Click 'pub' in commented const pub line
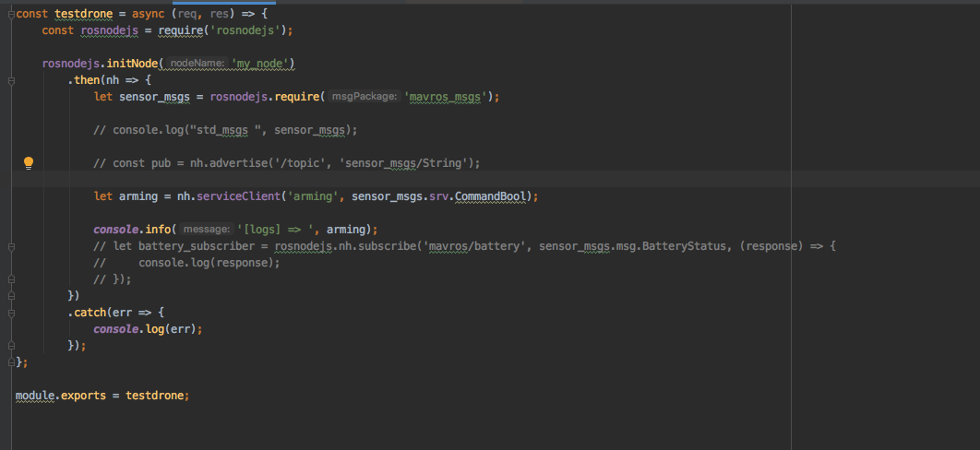Image resolution: width=980 pixels, height=450 pixels. [161, 163]
